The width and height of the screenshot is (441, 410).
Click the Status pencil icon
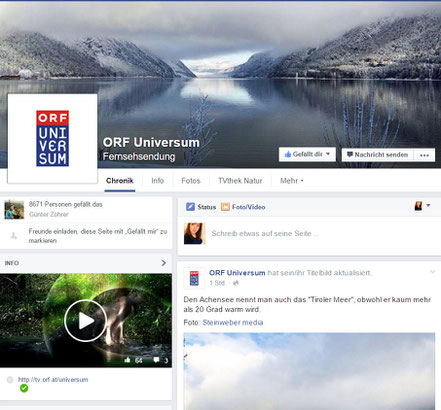point(190,207)
